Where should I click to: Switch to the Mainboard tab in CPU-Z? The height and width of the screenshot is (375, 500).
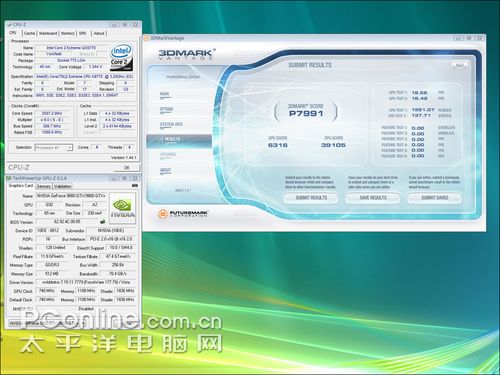click(48, 33)
